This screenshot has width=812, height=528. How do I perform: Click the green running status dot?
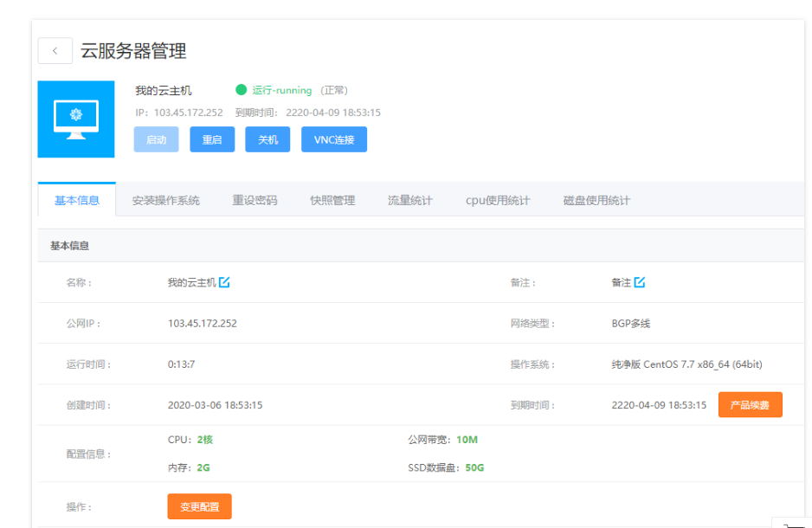(242, 90)
